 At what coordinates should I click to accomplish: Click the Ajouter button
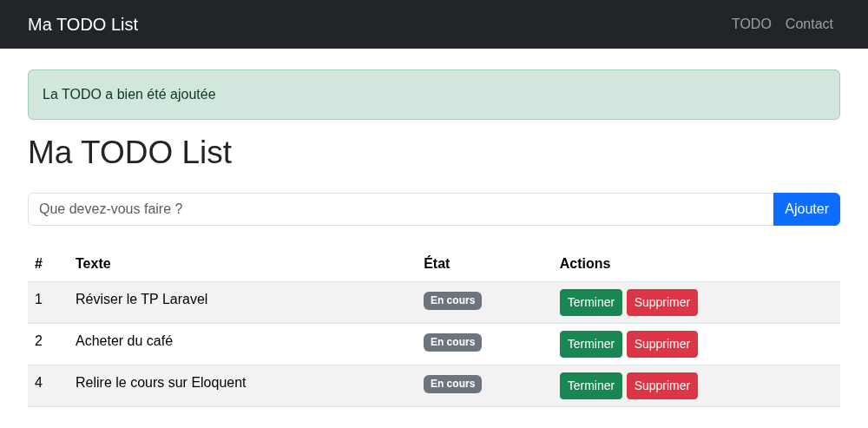(x=806, y=209)
